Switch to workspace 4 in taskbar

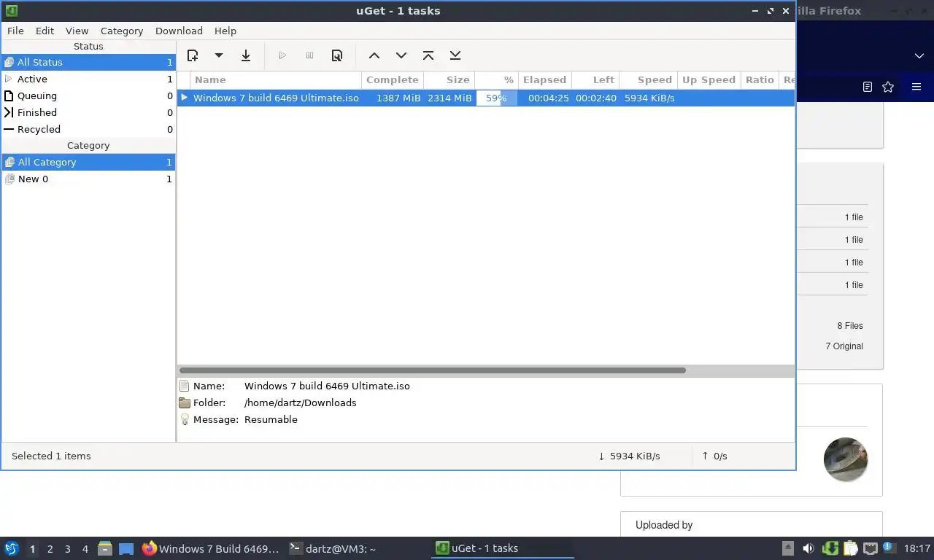click(x=85, y=548)
